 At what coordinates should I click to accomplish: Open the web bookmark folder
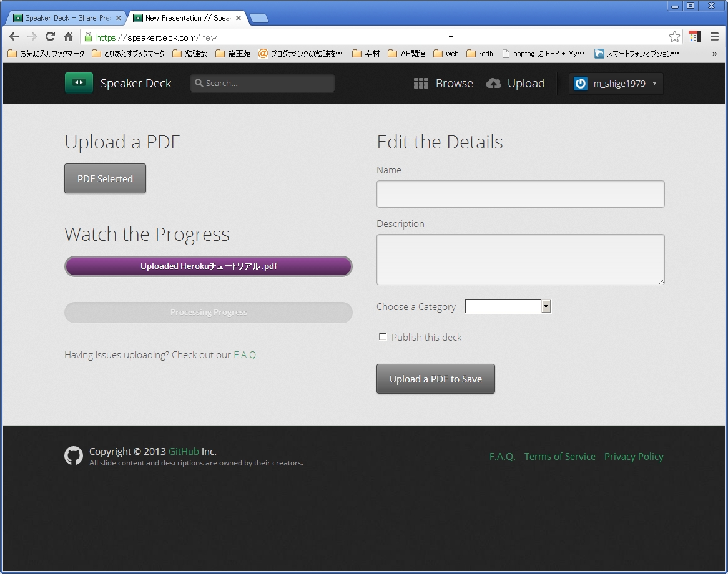[446, 54]
